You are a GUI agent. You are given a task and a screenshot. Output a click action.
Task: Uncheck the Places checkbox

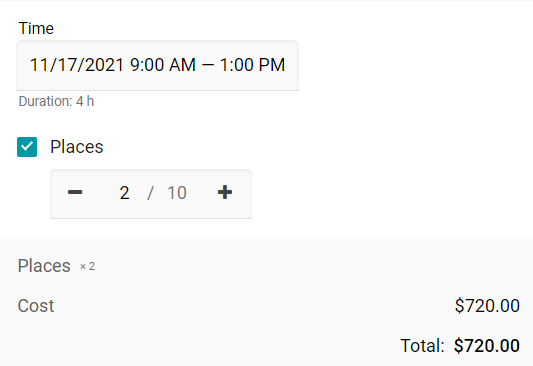tap(27, 147)
